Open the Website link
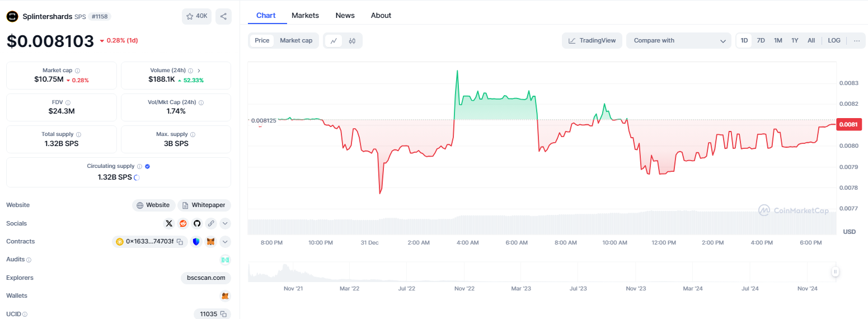This screenshot has height=319, width=868. 154,205
